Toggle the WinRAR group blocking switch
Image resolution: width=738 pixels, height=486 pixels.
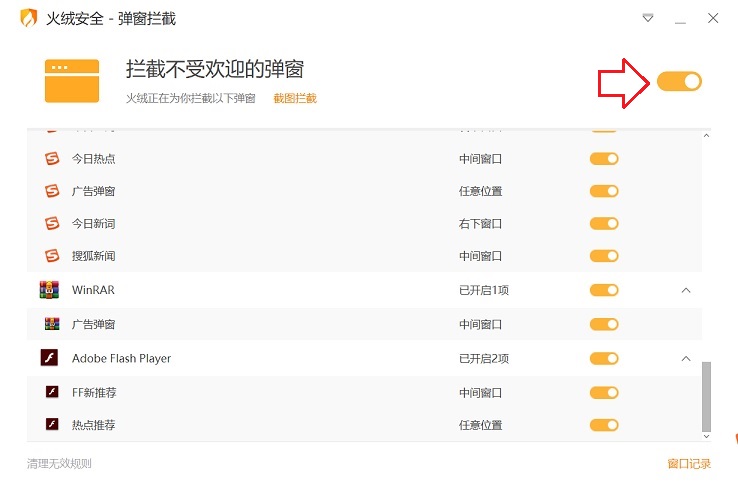click(604, 290)
